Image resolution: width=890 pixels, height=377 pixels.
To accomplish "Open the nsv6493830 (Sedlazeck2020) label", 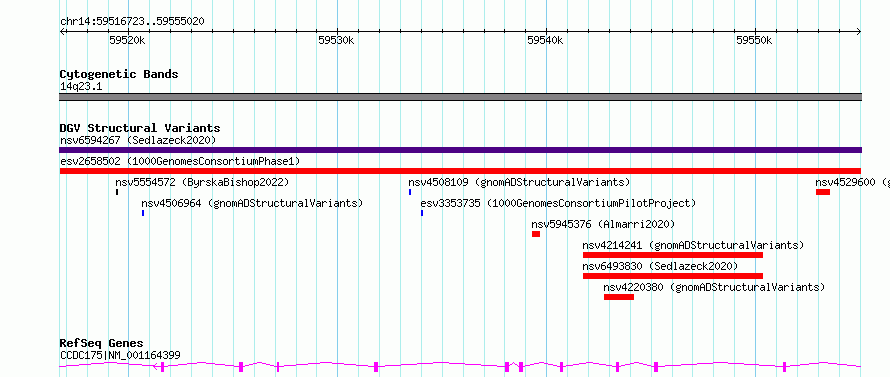I will coord(660,266).
